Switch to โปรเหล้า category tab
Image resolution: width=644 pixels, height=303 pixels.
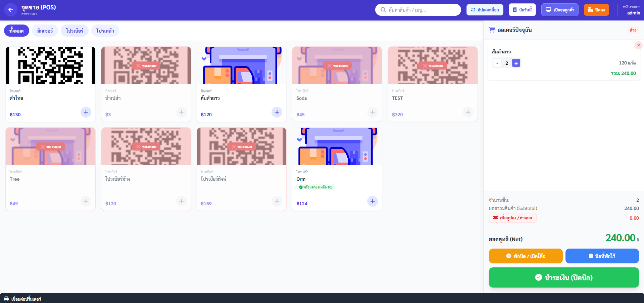[x=105, y=31]
